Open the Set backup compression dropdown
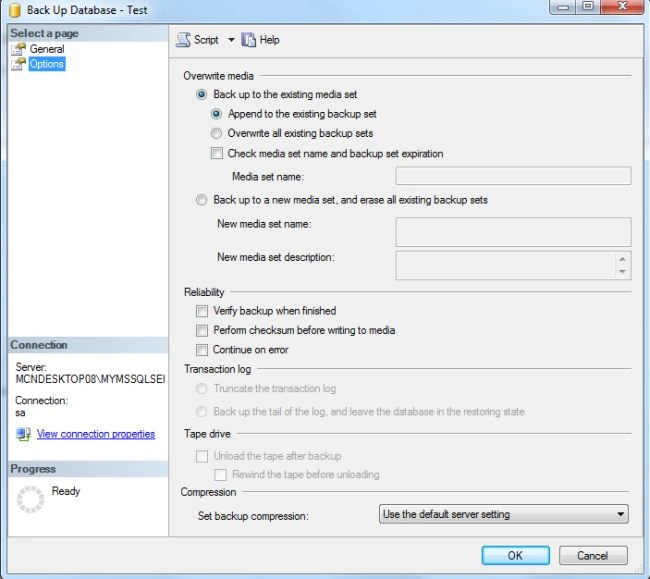 (504, 514)
